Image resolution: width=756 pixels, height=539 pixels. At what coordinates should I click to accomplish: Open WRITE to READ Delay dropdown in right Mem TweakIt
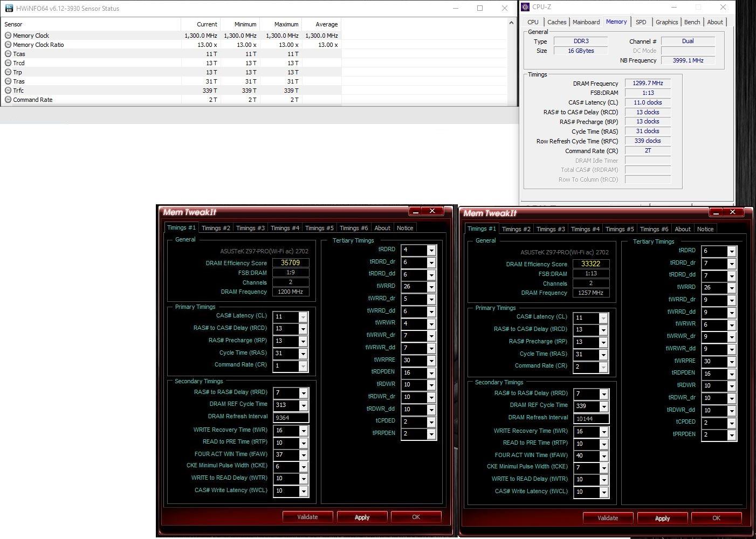click(x=604, y=480)
